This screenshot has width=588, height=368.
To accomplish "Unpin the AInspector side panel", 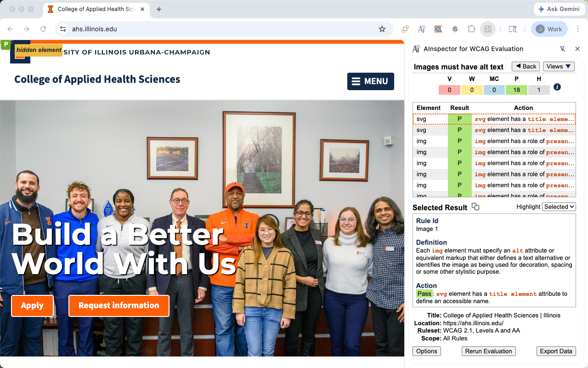I will 562,49.
